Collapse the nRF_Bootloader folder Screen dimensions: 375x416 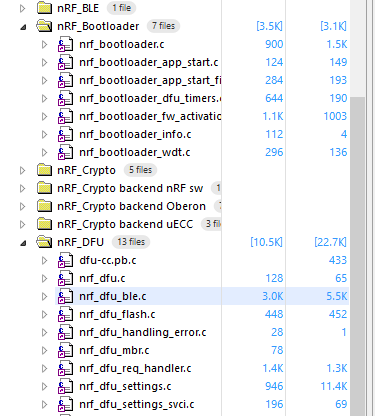pyautogui.click(x=23, y=27)
